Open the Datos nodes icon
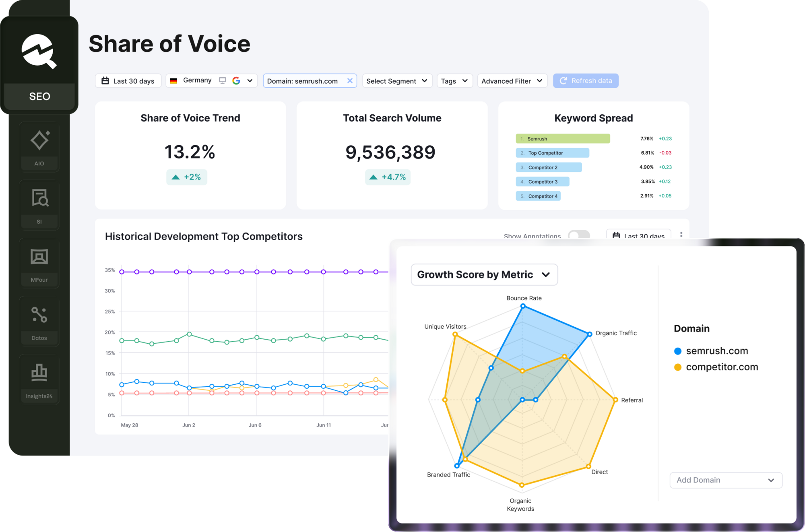 click(x=39, y=315)
